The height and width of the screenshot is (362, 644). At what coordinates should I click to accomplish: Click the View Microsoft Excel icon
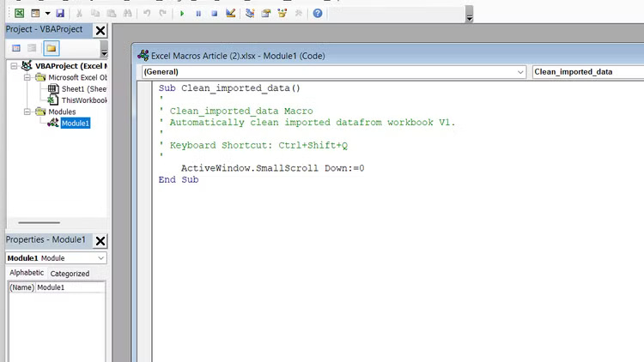pos(19,14)
